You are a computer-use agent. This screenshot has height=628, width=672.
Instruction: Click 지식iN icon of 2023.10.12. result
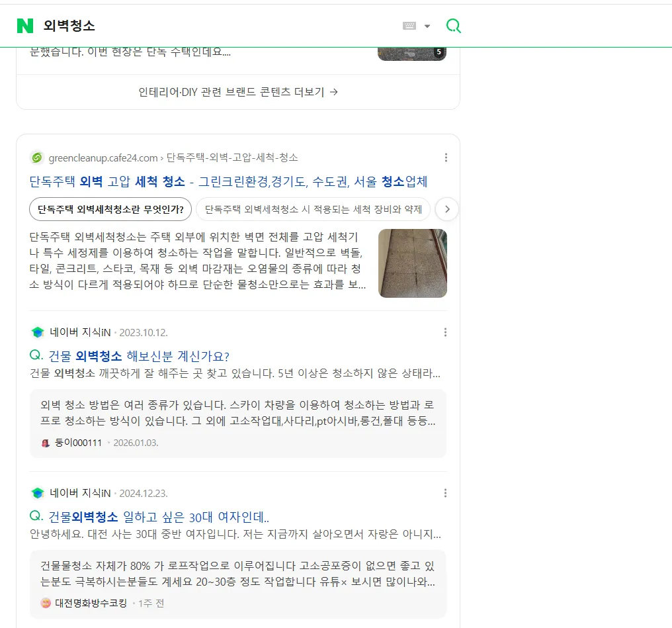[x=38, y=332]
